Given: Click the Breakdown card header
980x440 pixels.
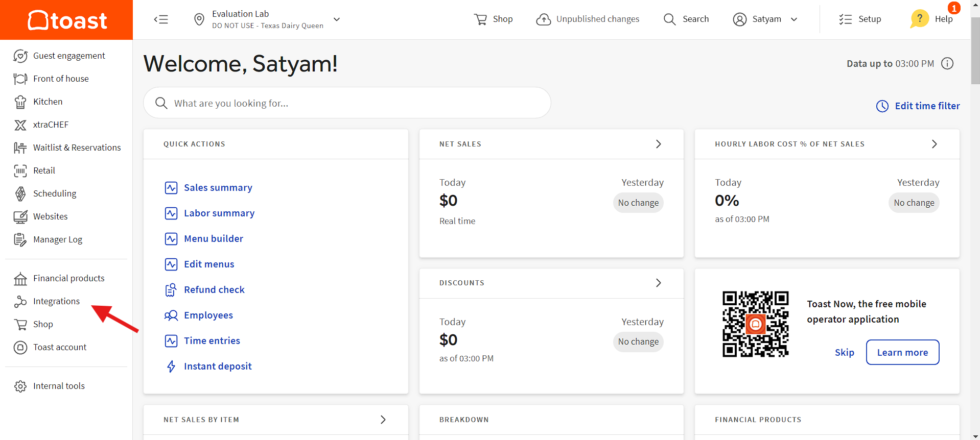Looking at the screenshot, I should 551,420.
